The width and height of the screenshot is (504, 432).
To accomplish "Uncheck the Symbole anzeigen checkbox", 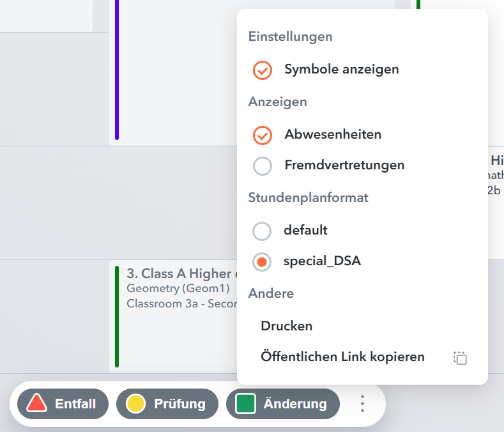I will 263,70.
